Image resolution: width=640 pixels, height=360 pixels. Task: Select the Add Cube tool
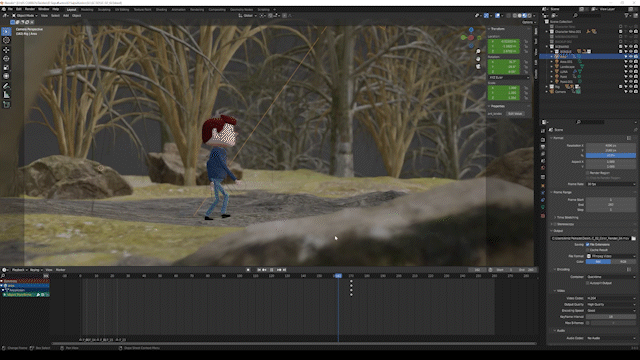coord(6,105)
